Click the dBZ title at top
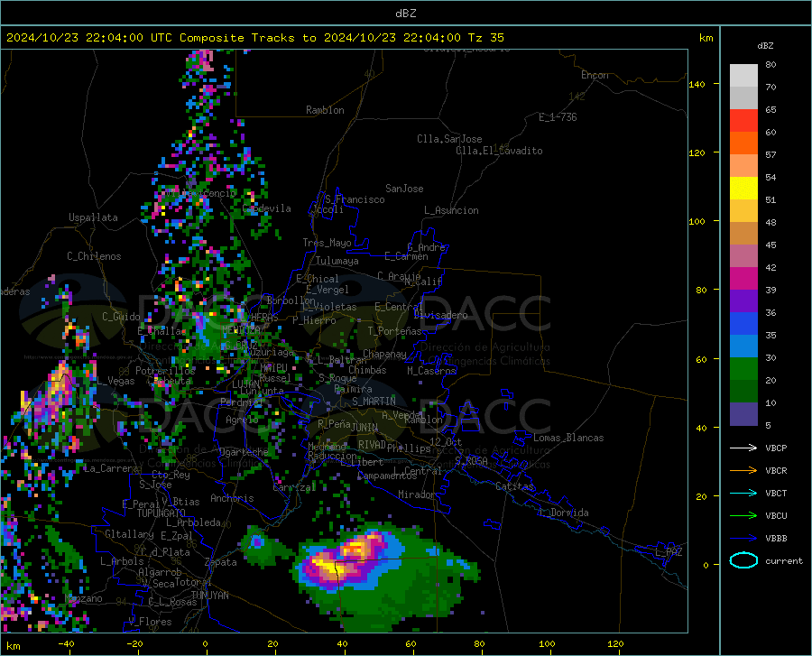812x656 pixels. 405,14
